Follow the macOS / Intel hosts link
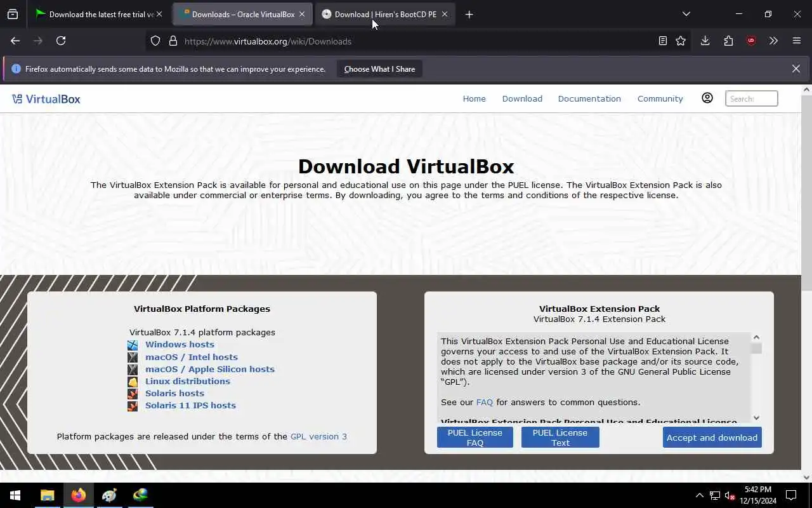Screen dimensions: 812x508 (192, 357)
